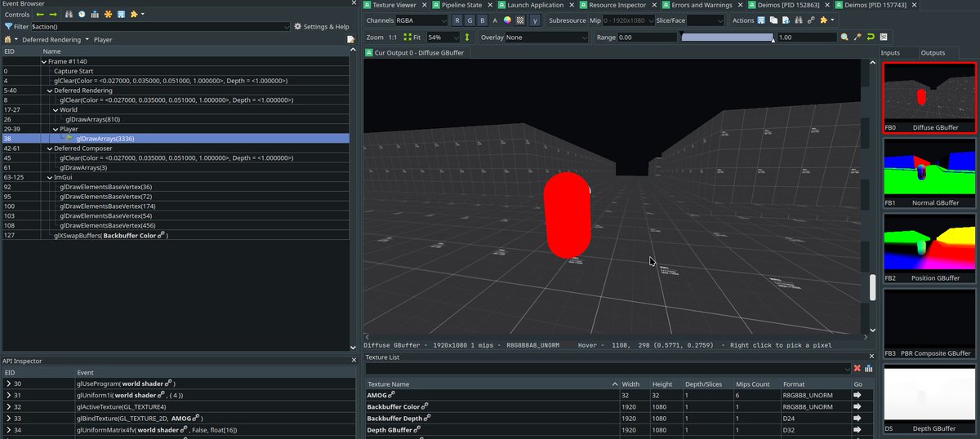Click the link chain icon in Actions
Viewport: 980px width, 439px height.
coord(811,20)
